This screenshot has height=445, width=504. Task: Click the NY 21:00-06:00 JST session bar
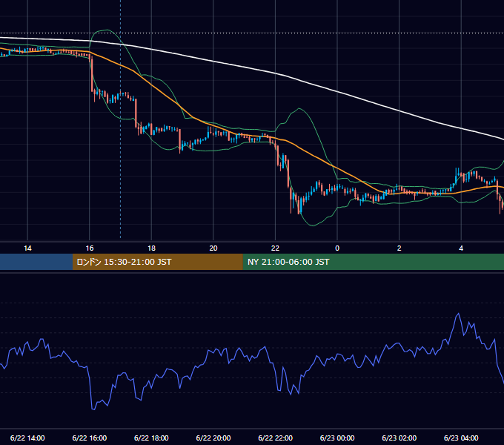373,262
